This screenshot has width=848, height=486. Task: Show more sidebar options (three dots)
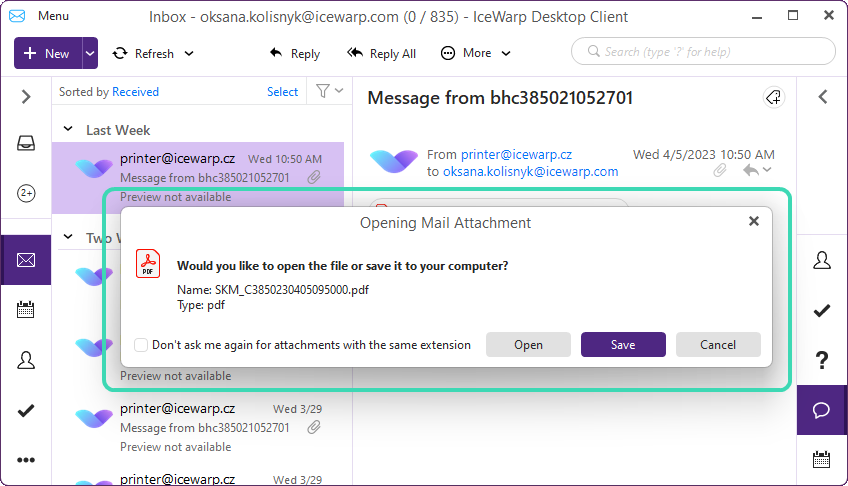26,460
